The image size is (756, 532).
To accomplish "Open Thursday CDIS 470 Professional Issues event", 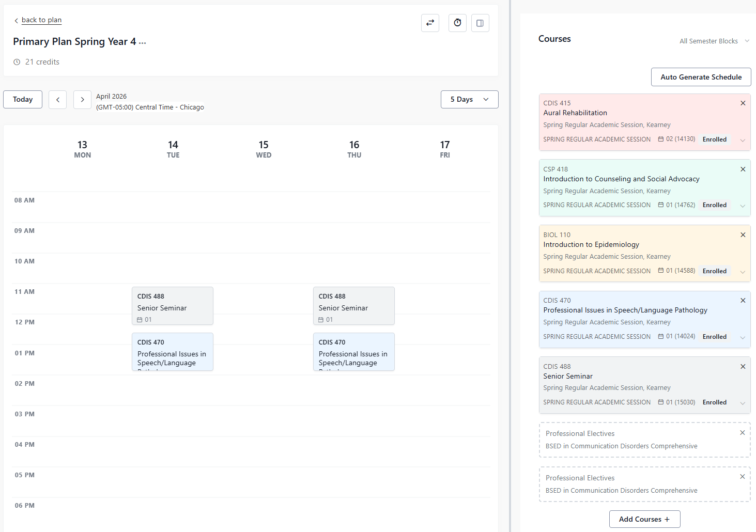I will [x=354, y=352].
